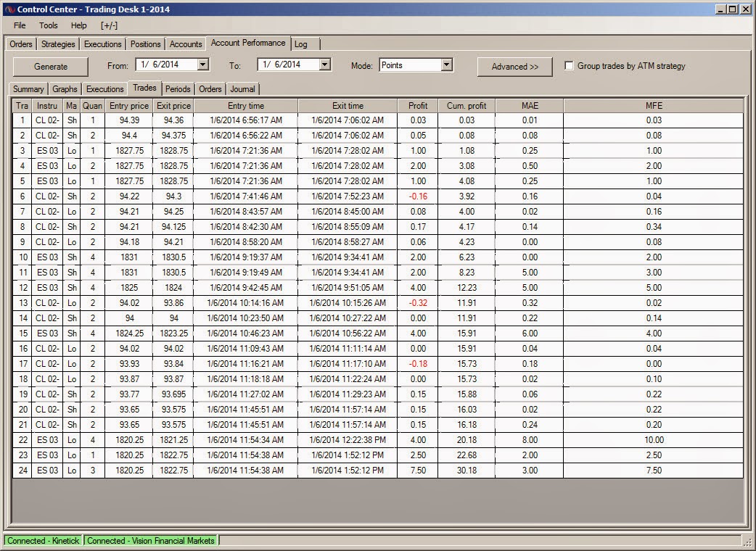
Task: Click entry time 1/6/2014 6:56:17 AM
Action: coord(246,120)
